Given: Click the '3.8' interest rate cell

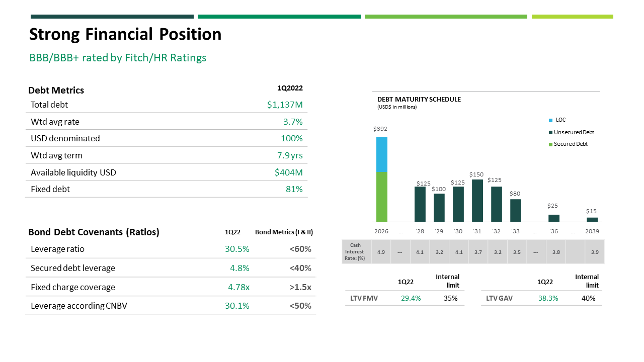Looking at the screenshot, I should (556, 251).
